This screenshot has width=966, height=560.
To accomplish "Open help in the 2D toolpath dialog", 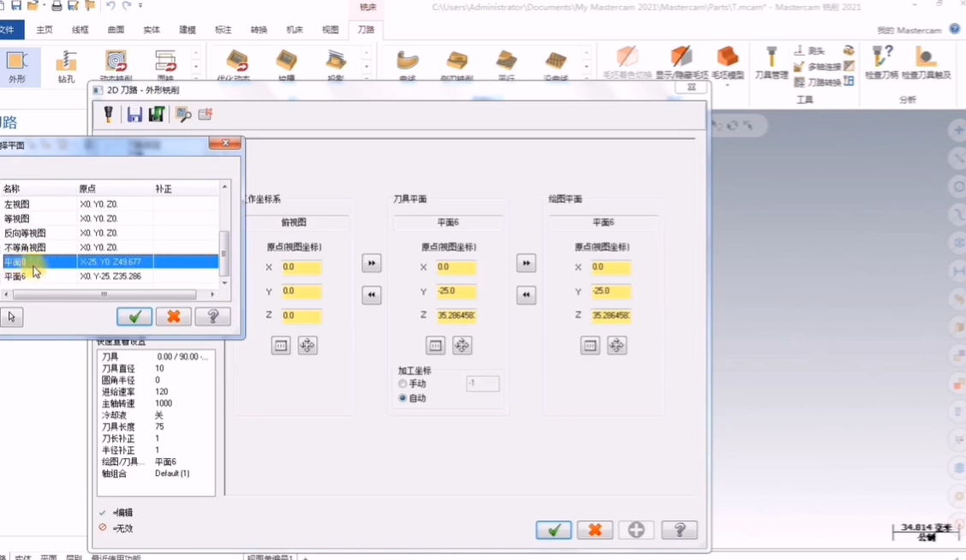I will [x=679, y=530].
